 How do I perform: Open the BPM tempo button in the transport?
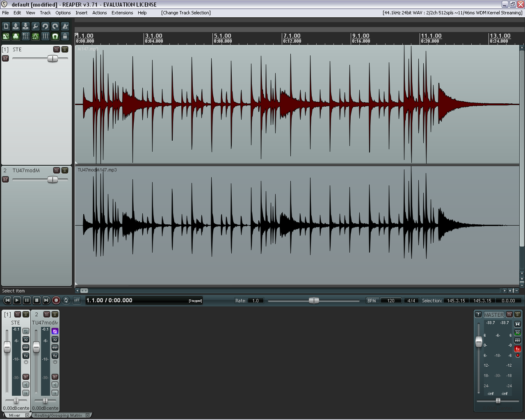372,301
